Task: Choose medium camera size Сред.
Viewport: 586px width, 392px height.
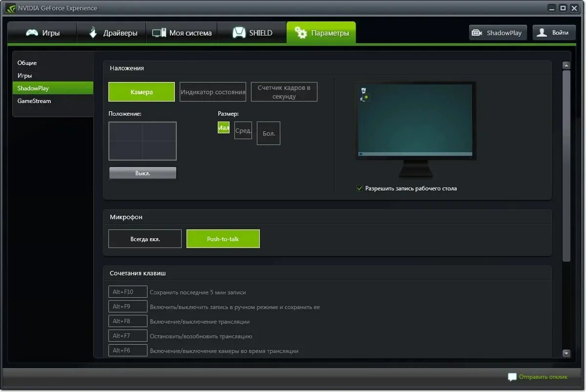Action: pos(243,131)
